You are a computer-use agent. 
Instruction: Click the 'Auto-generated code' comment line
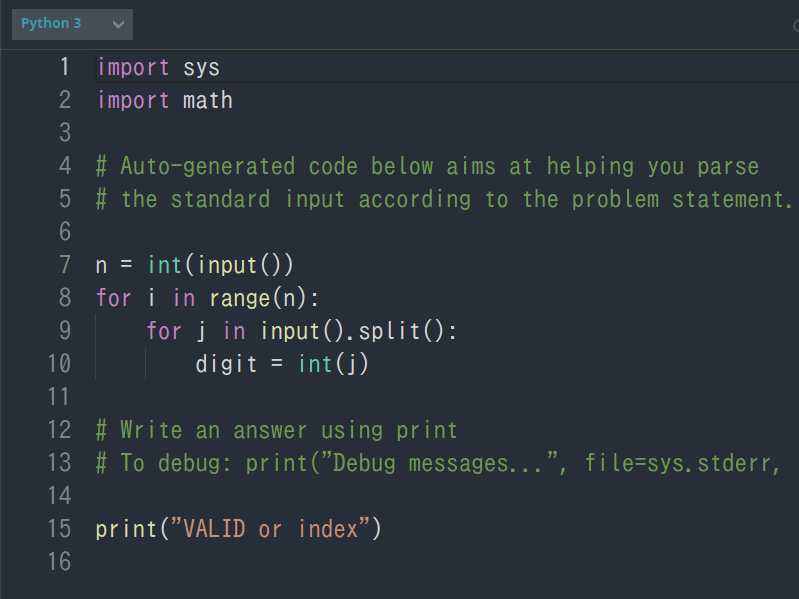pos(428,167)
